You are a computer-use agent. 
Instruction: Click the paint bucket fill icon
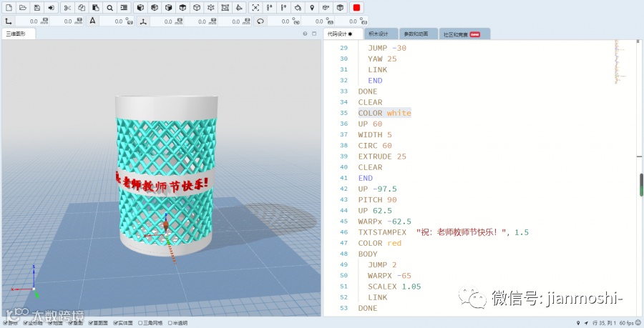tap(298, 7)
